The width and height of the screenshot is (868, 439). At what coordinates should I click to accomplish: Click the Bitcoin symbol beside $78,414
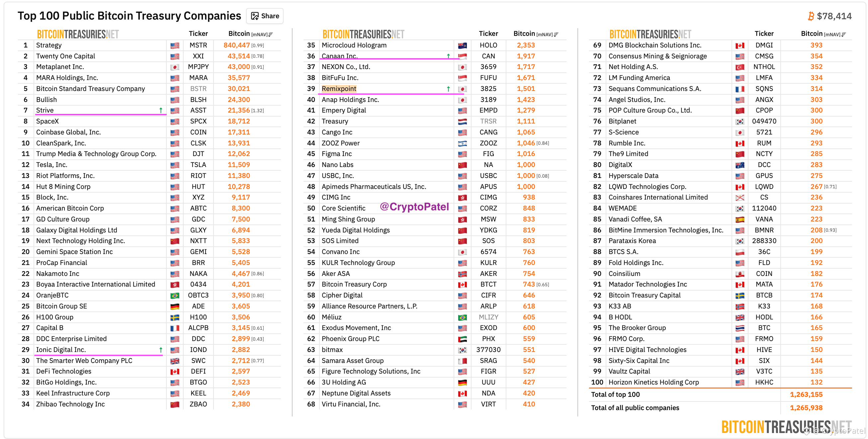pos(811,16)
